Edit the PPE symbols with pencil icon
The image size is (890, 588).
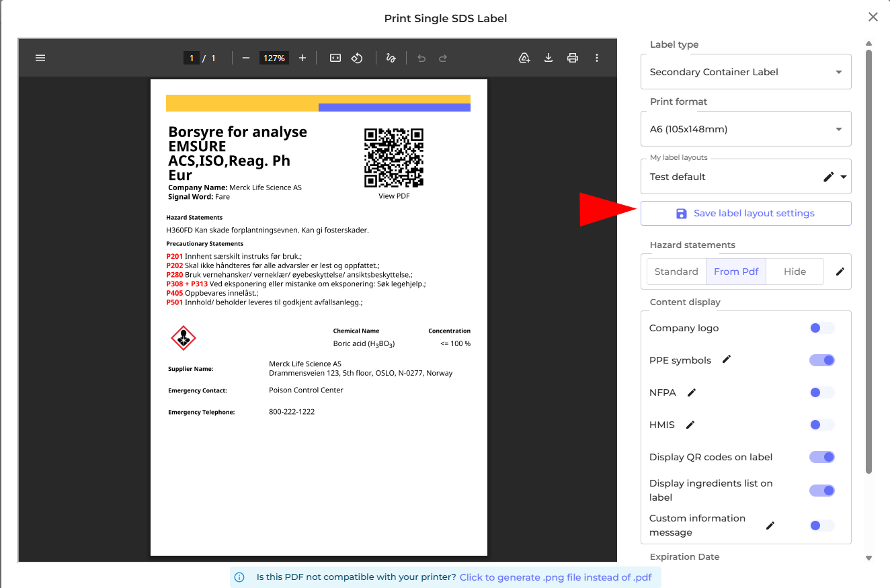[726, 360]
